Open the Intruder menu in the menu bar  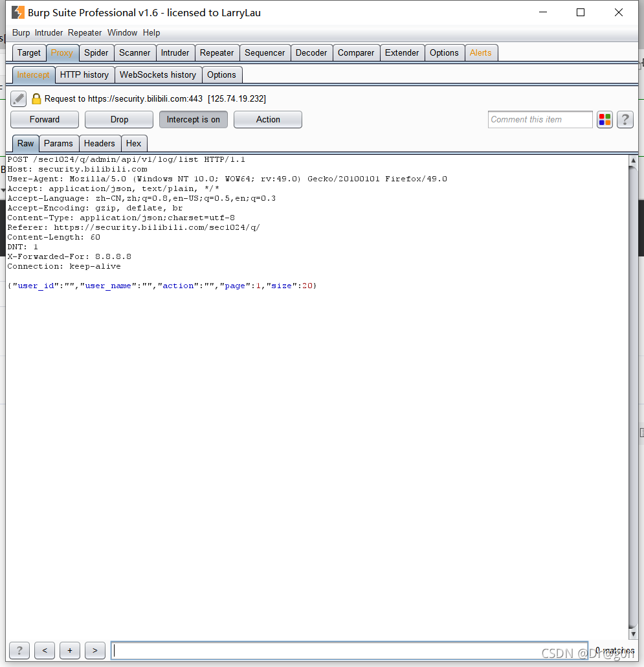pyautogui.click(x=49, y=33)
